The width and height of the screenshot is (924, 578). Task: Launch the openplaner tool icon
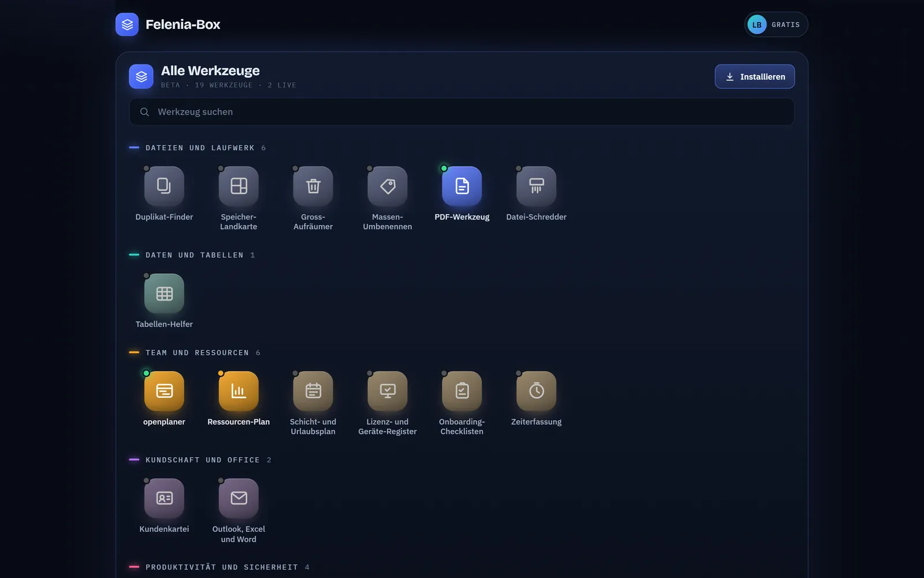(164, 391)
